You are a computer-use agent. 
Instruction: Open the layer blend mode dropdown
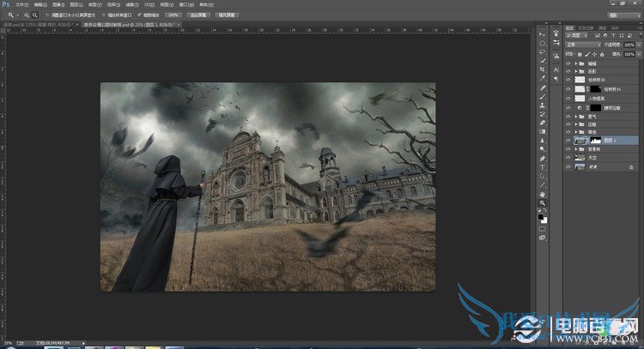point(582,45)
